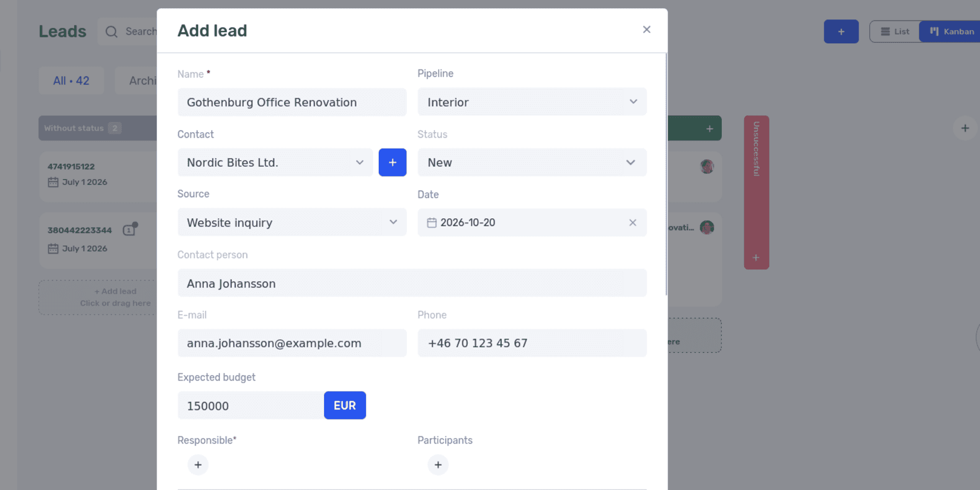Open the calendar icon in Date field
The image size is (980, 490).
pyautogui.click(x=432, y=223)
